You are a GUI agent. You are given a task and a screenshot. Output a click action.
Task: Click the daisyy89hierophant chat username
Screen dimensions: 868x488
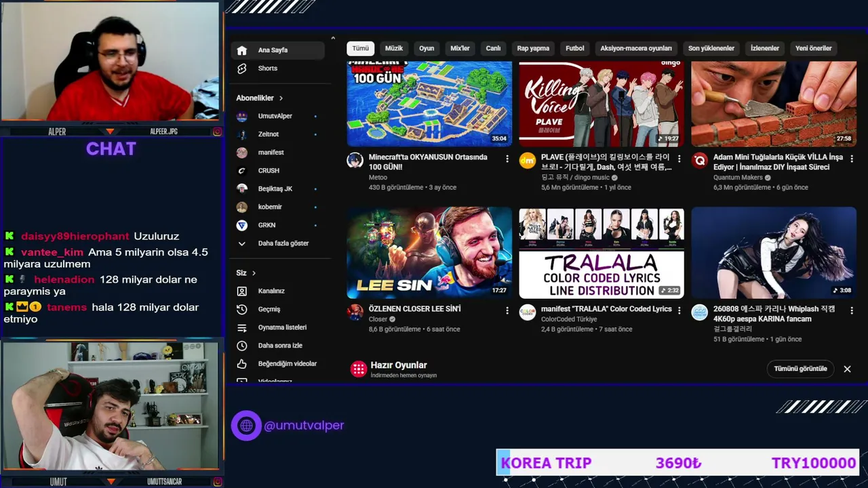click(x=75, y=237)
